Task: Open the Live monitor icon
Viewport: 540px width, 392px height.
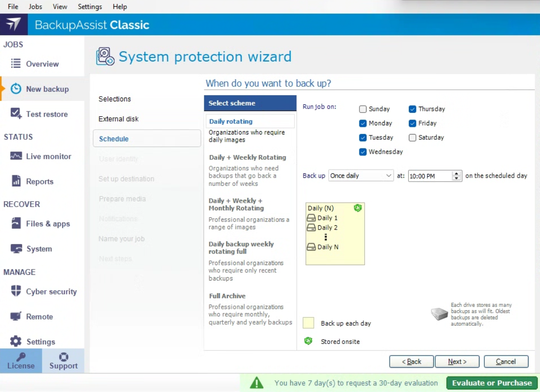Action: coord(16,156)
